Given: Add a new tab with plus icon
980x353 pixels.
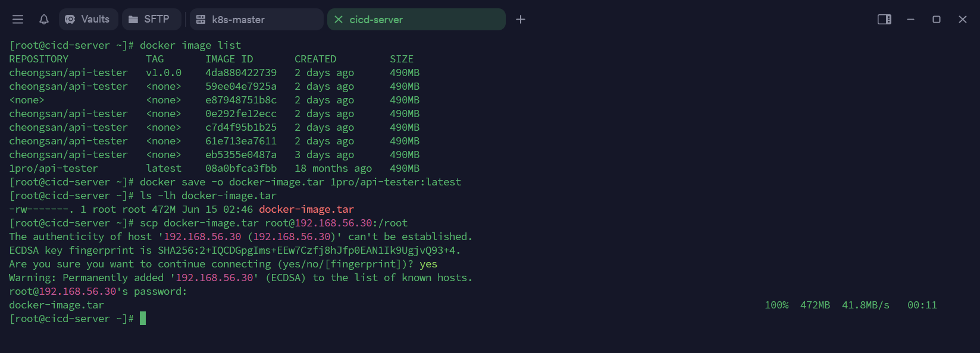Looking at the screenshot, I should [521, 20].
